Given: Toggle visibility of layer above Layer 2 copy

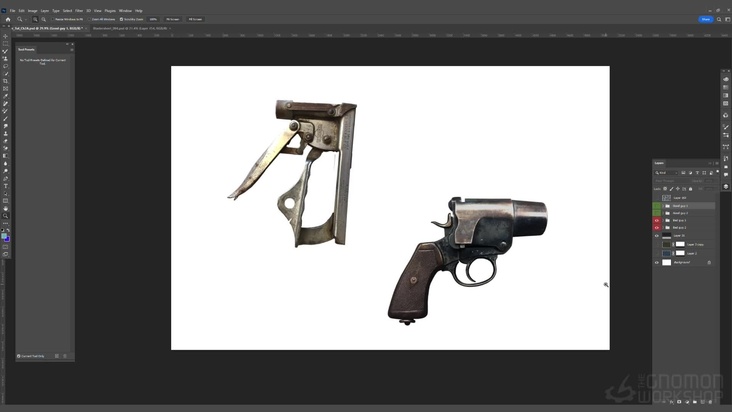Looking at the screenshot, I should (657, 236).
